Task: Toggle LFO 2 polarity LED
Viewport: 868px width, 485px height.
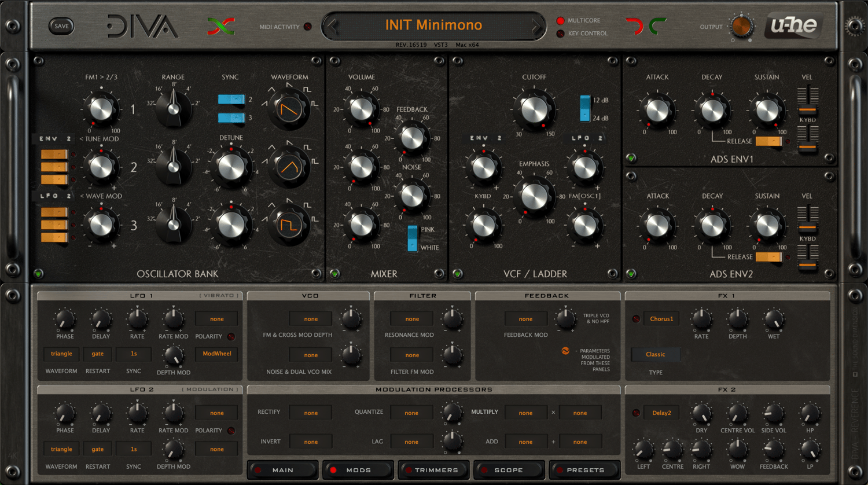Action: tap(231, 431)
